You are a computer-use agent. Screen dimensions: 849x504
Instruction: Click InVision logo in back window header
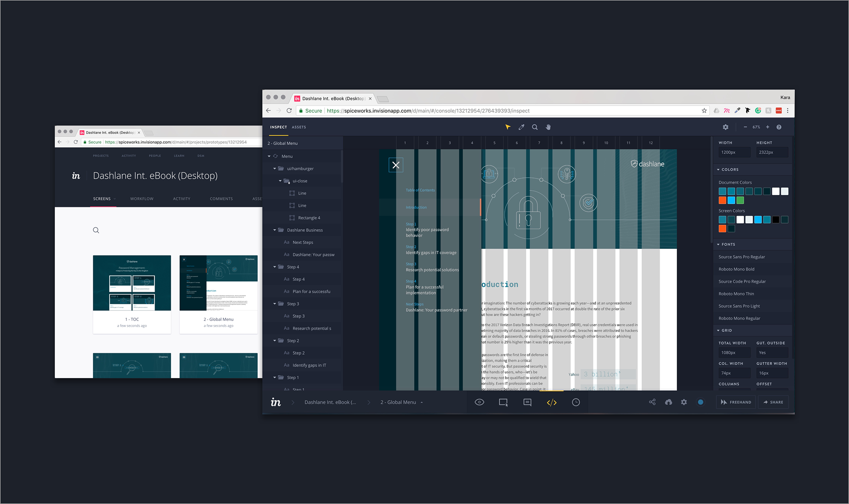click(x=76, y=176)
